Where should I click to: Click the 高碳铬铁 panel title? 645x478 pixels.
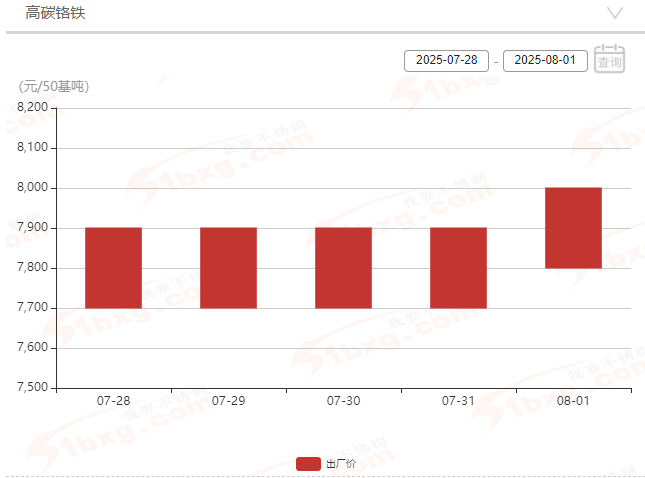pyautogui.click(x=55, y=13)
